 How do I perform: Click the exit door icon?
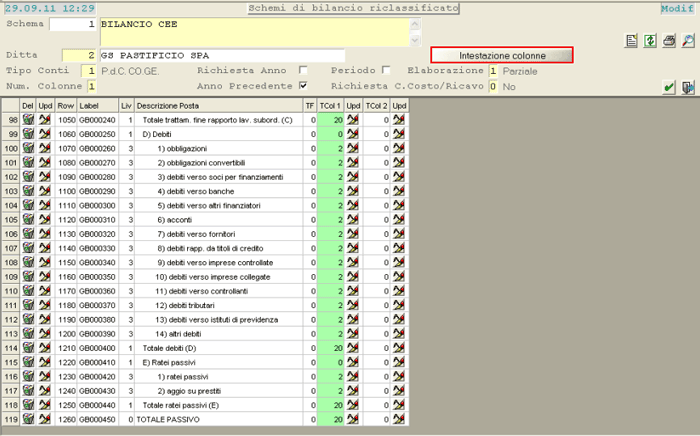click(x=688, y=88)
